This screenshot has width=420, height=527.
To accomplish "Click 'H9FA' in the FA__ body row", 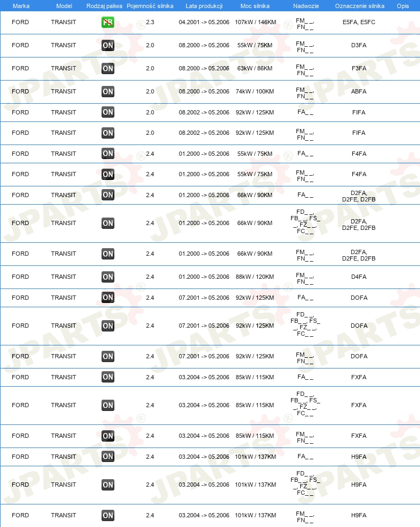I will tap(359, 457).
